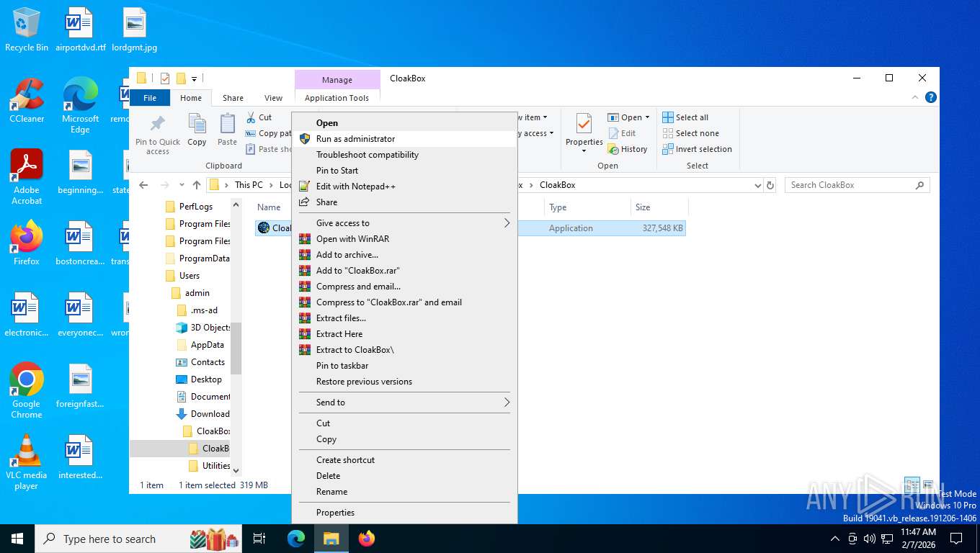Click the Copy icon in ribbon
This screenshot has height=553, width=980.
pos(197,124)
